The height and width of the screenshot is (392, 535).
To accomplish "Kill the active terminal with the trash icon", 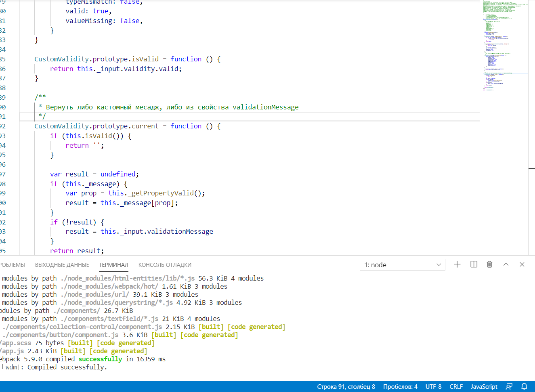I will (489, 264).
